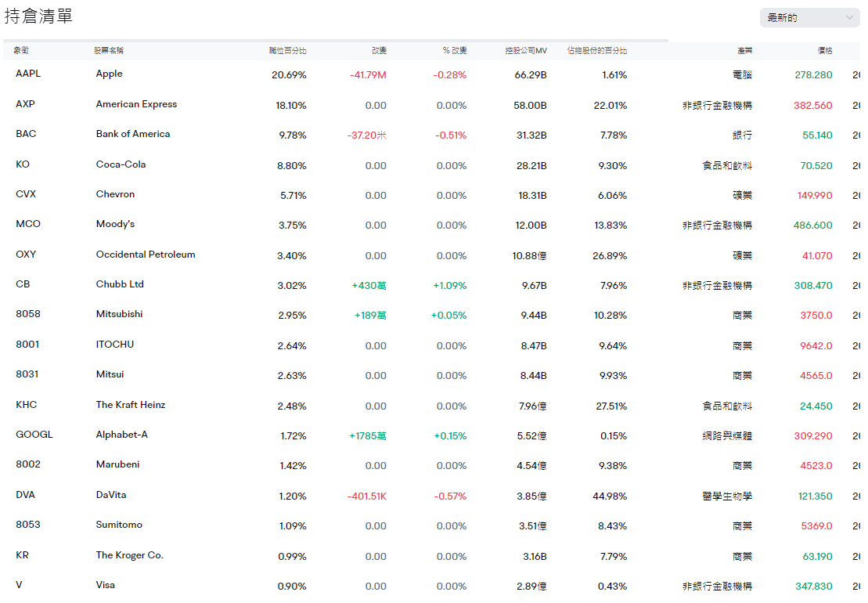Open the 最新的 dropdown menu
The width and height of the screenshot is (868, 603).
click(809, 17)
